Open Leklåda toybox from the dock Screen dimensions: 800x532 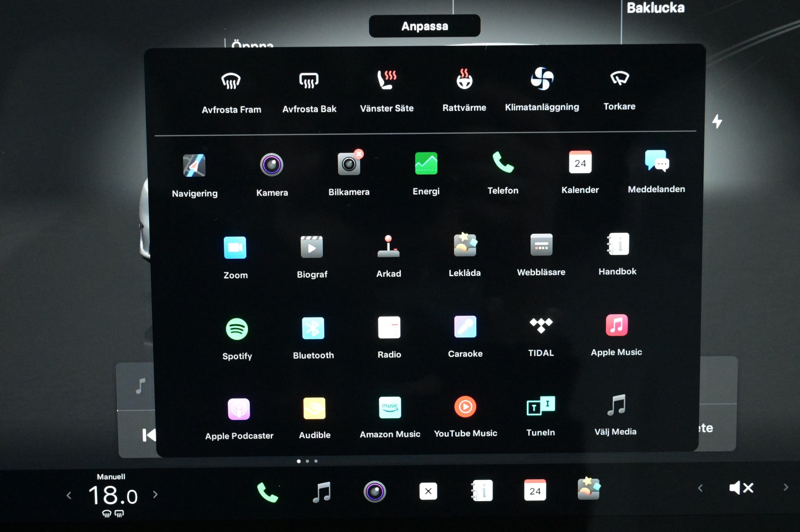(x=589, y=488)
